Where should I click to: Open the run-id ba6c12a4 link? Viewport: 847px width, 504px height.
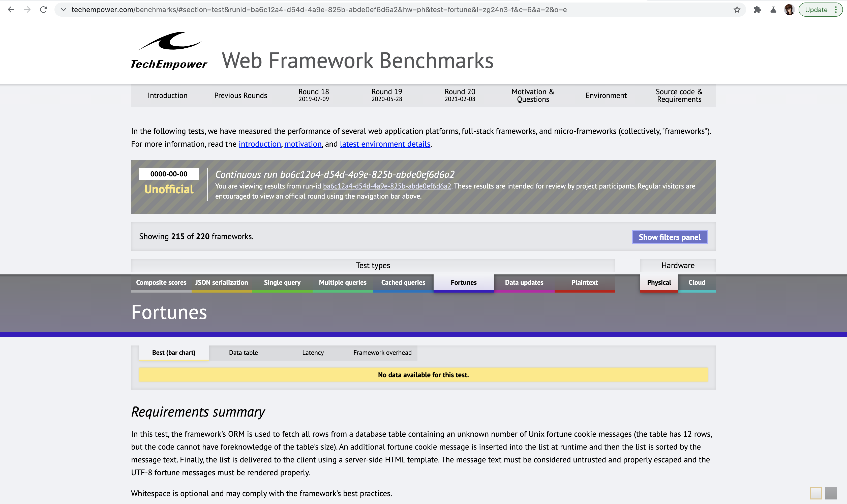click(x=387, y=186)
